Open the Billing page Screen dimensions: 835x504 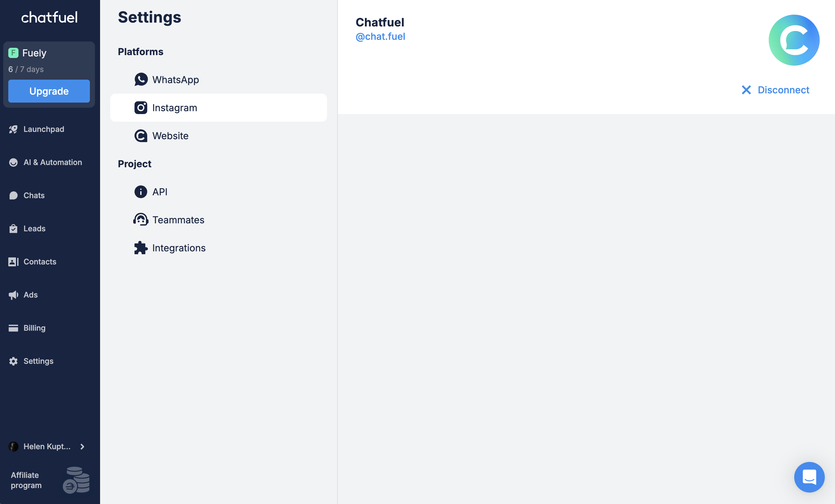coord(34,328)
